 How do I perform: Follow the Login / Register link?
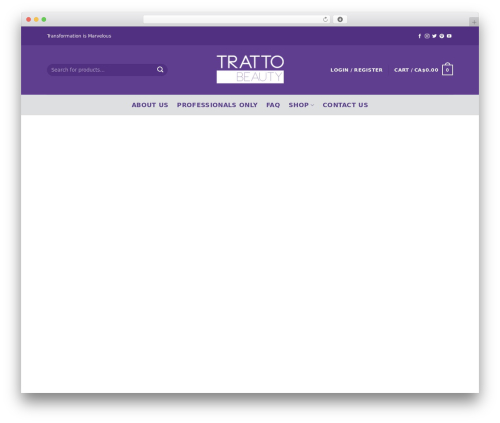point(356,70)
